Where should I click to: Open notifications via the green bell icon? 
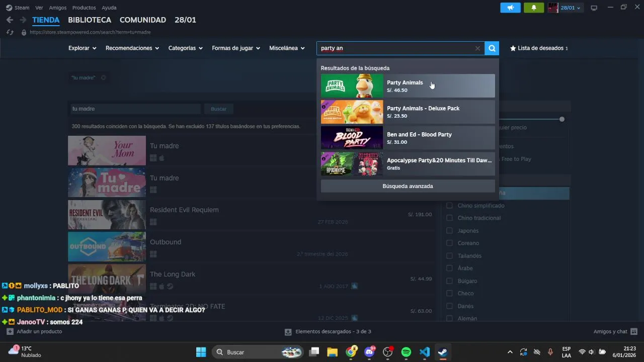tap(534, 8)
